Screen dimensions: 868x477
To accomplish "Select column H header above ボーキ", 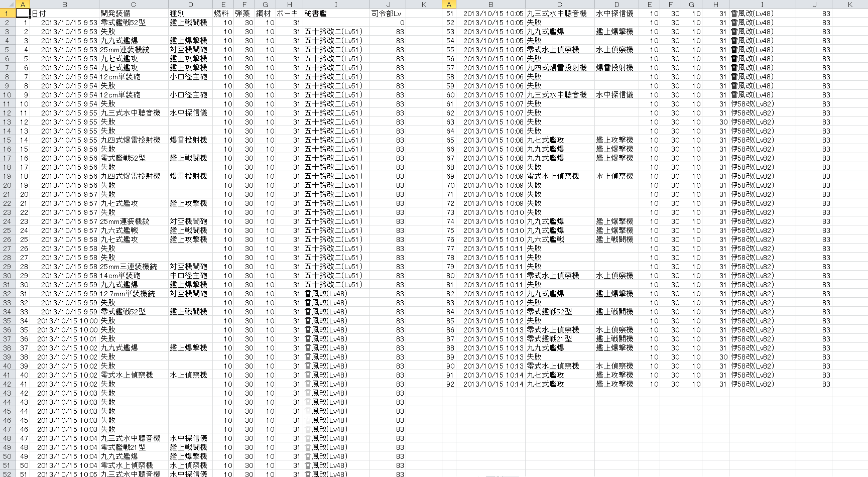I will [289, 5].
